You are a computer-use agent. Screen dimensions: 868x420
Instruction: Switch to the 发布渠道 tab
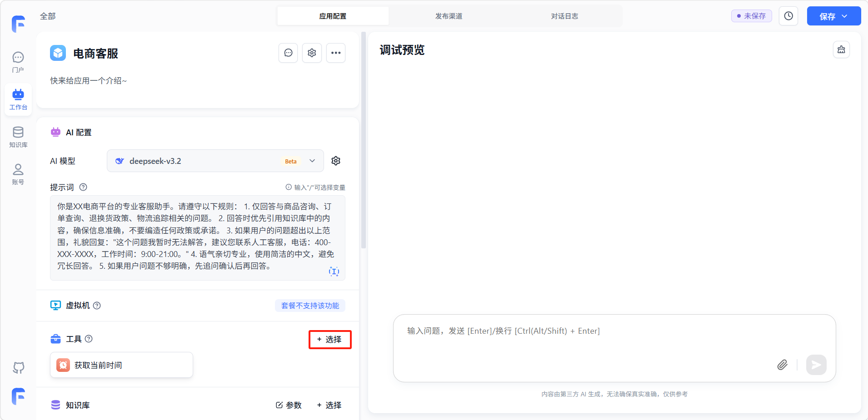click(x=449, y=16)
